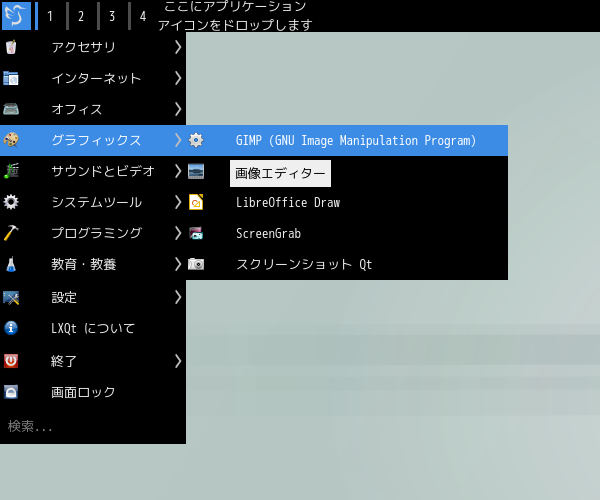Expand the インターネット submenu arrow

(178, 78)
